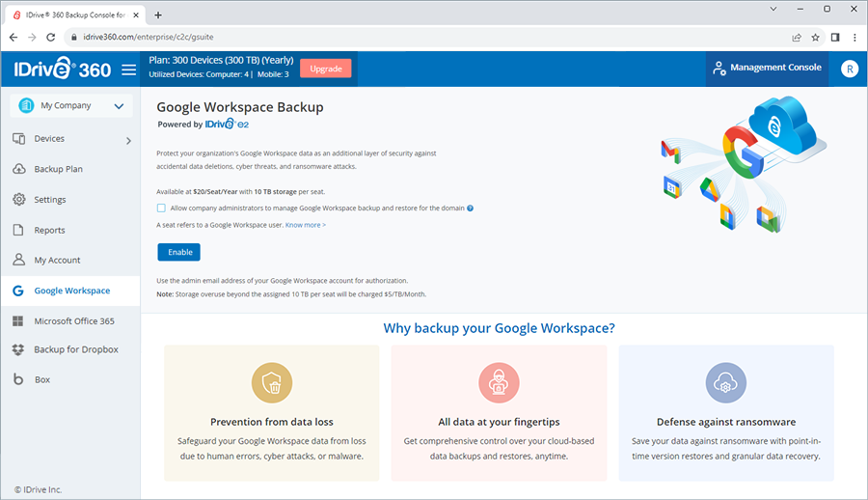Click 'All data at your fingertips' card title
The image size is (868, 500).
[x=499, y=422]
